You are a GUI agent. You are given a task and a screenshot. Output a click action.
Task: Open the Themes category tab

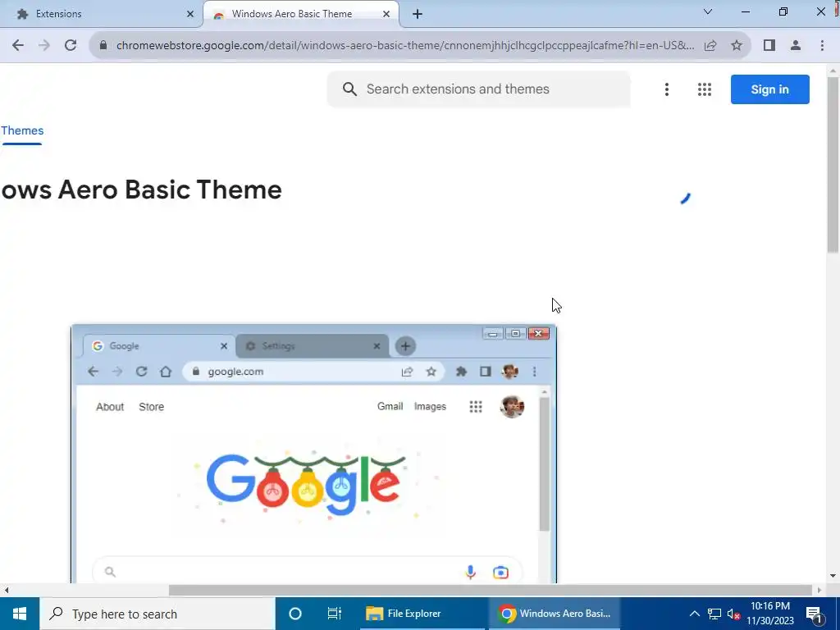[22, 130]
